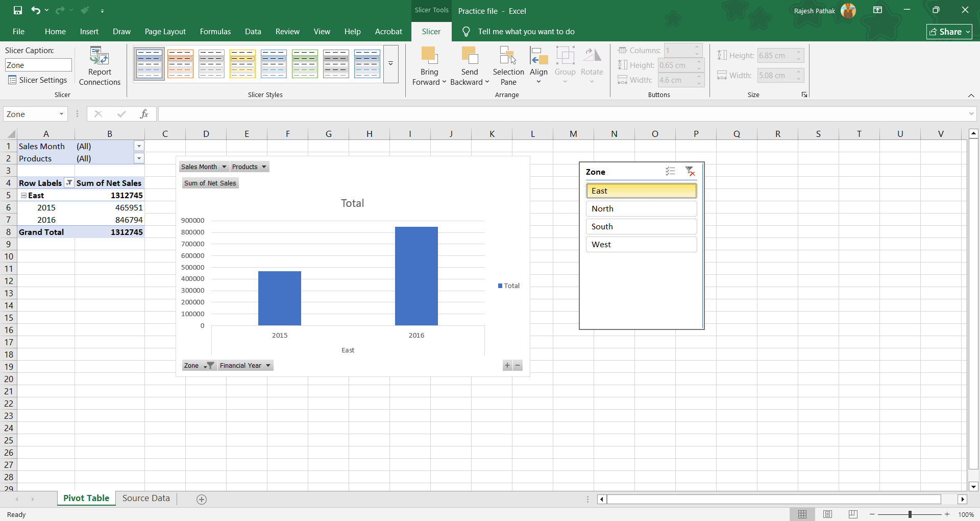Save the workbook with the Save icon
Viewport: 980px width, 521px height.
pos(18,10)
